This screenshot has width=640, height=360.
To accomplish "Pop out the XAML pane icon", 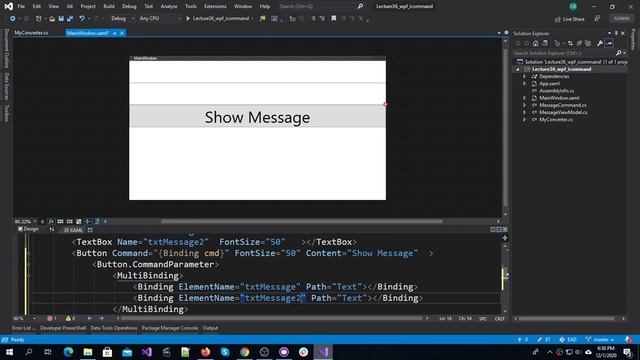I will (90, 230).
